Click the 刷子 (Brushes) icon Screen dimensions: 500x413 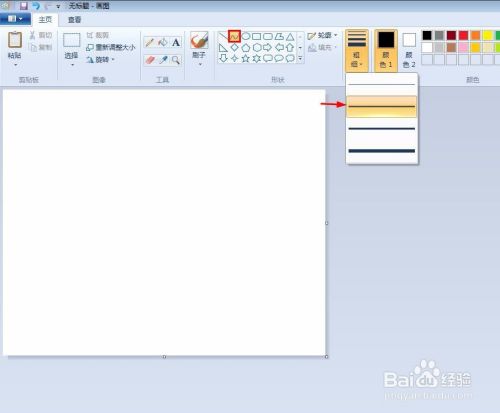[x=199, y=40]
